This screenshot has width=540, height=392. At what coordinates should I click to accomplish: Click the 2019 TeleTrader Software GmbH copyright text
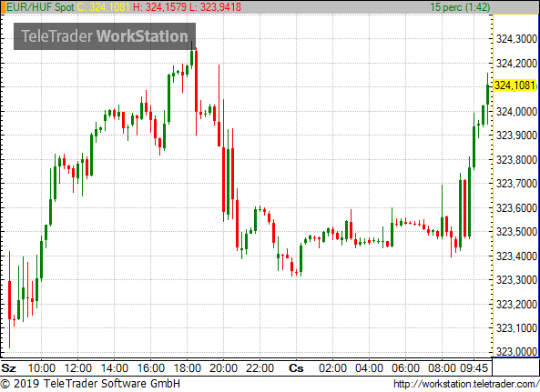coord(90,384)
